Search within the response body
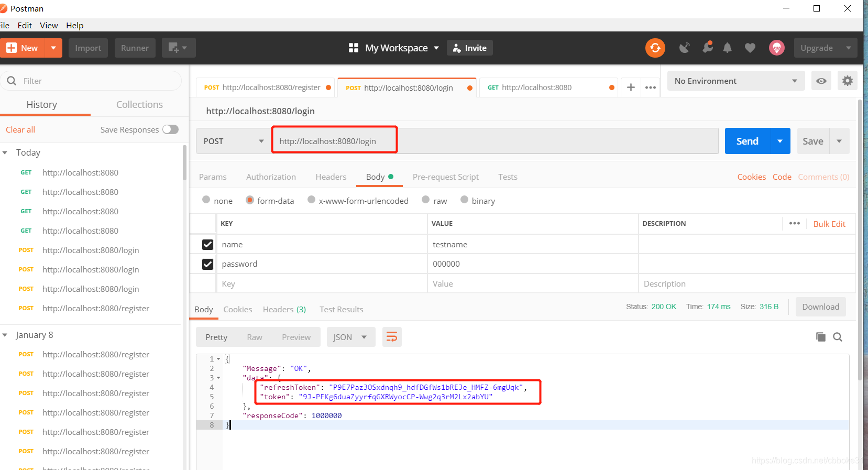 coord(838,337)
